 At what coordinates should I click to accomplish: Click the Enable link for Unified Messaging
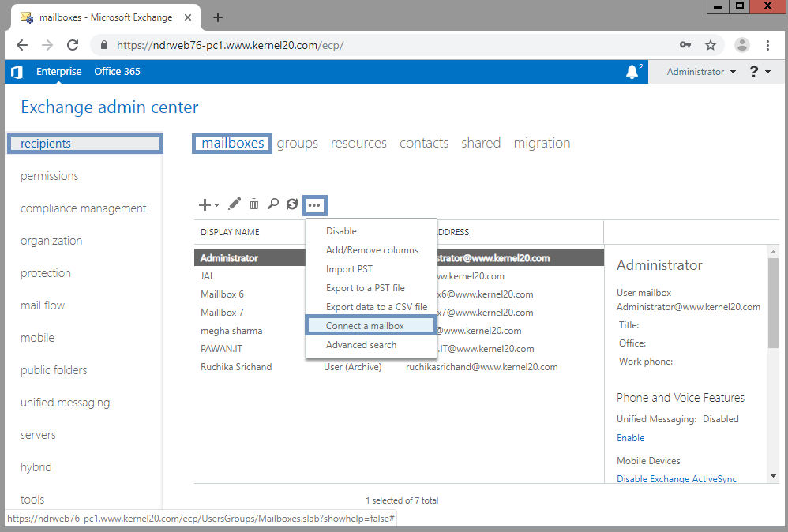[x=630, y=437]
